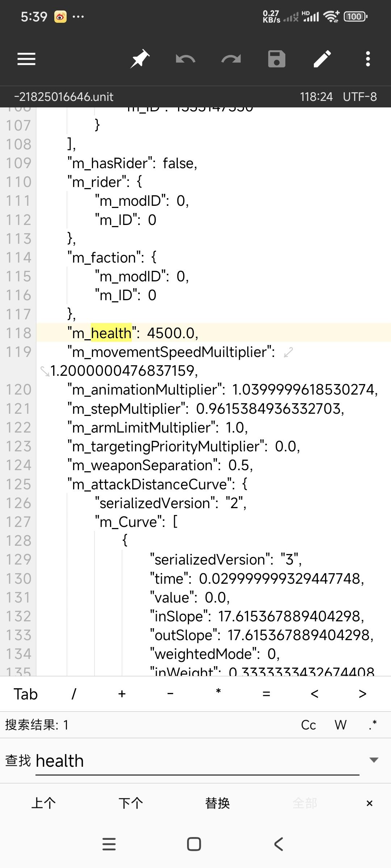Toggle regular expression search (.*)
391x868 pixels.
click(x=373, y=725)
